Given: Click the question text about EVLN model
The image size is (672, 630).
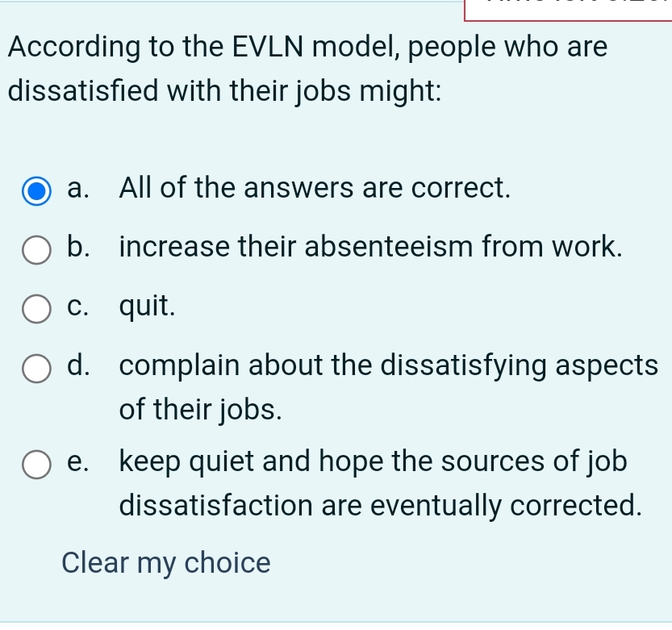Looking at the screenshot, I should [307, 69].
